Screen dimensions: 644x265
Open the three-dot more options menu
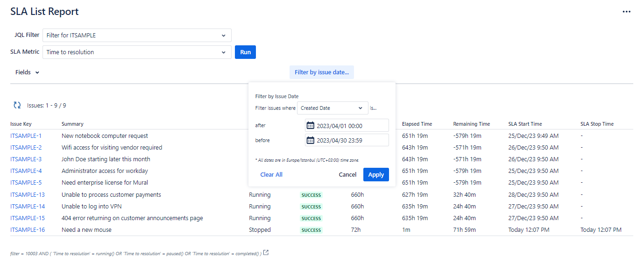coord(626,12)
